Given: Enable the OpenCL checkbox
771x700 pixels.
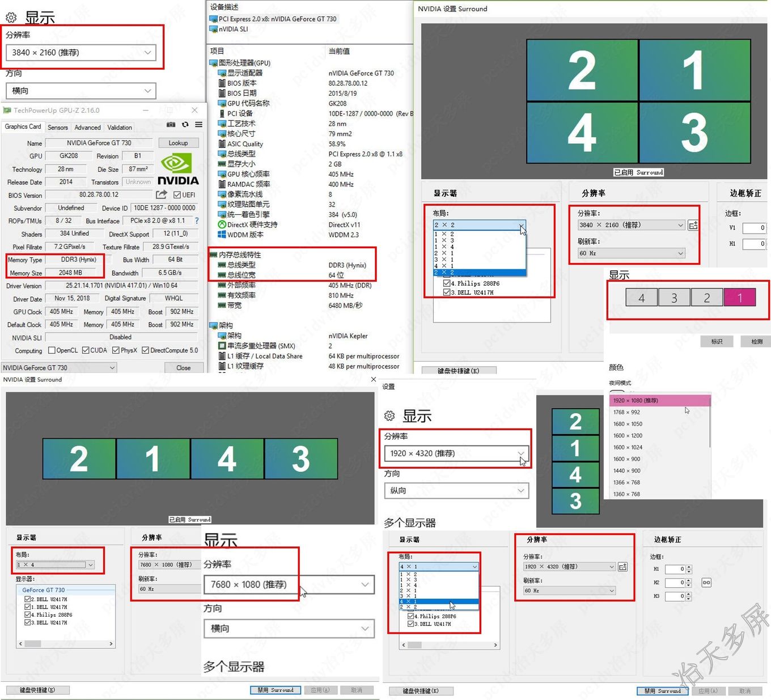Looking at the screenshot, I should [52, 350].
